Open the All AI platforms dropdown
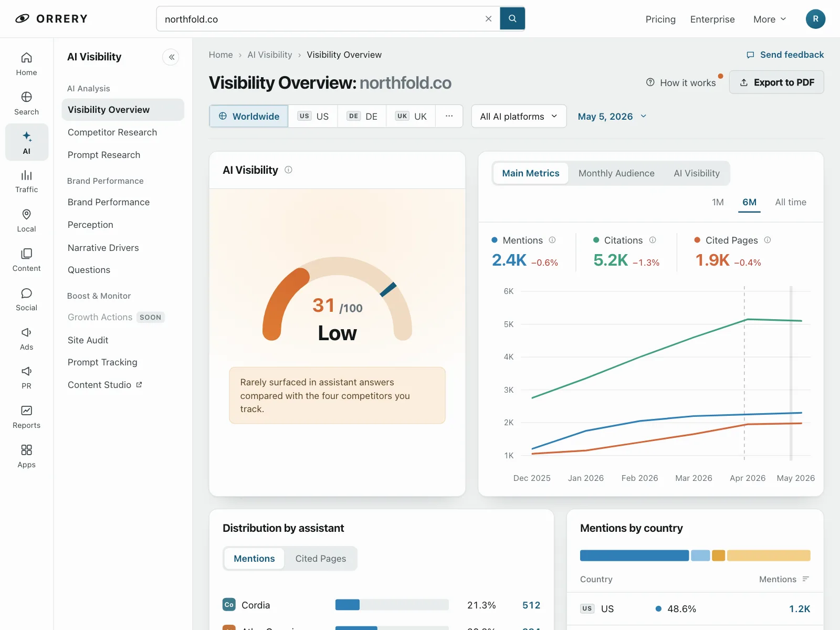Screen dimensions: 840x630 (x=519, y=116)
